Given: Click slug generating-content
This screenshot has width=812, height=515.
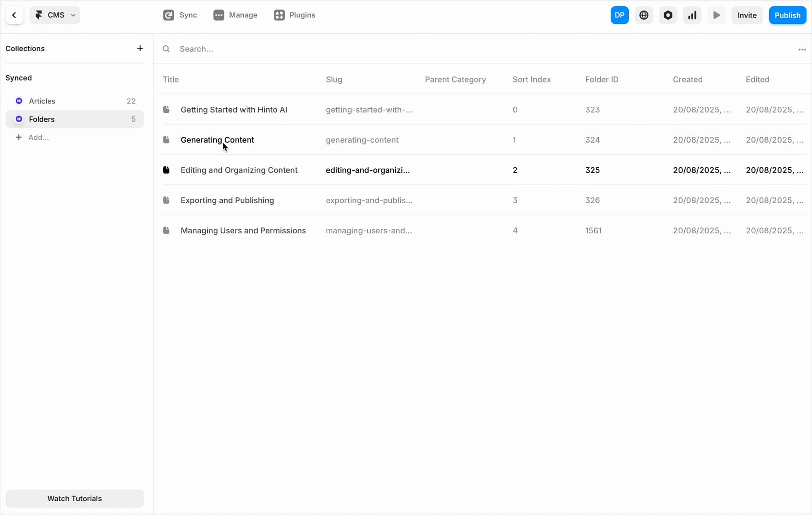Looking at the screenshot, I should [362, 140].
